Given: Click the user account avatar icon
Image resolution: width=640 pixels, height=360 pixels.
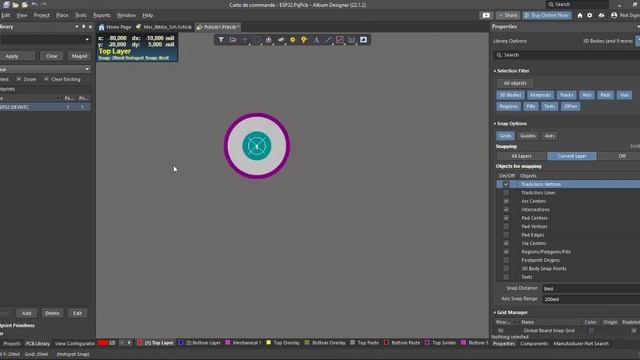Looking at the screenshot, I should pyautogui.click(x=614, y=15).
